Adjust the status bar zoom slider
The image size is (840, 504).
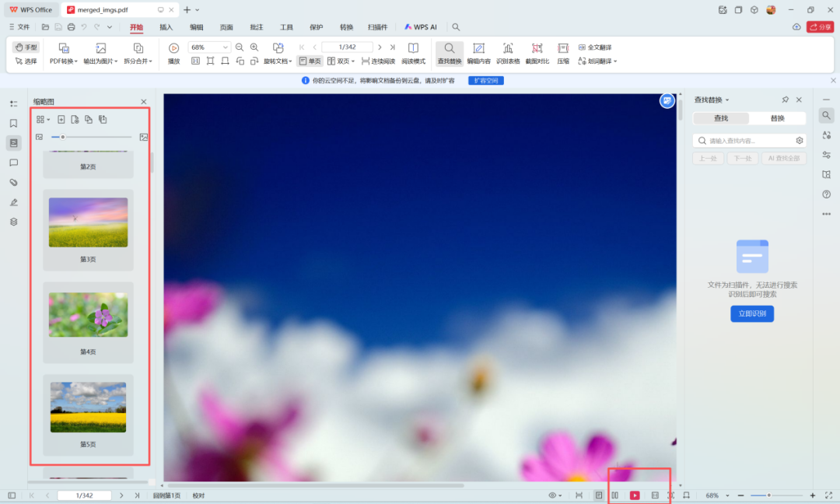point(775,495)
